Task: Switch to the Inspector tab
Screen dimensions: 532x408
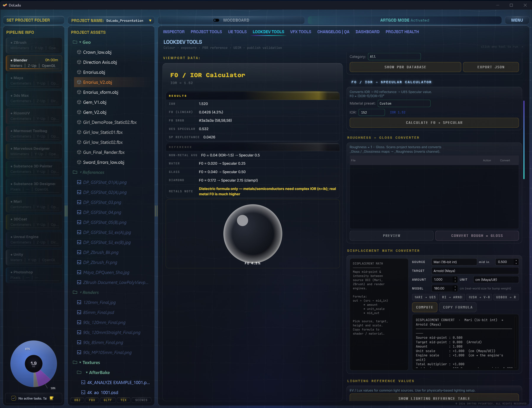Action: [174, 32]
